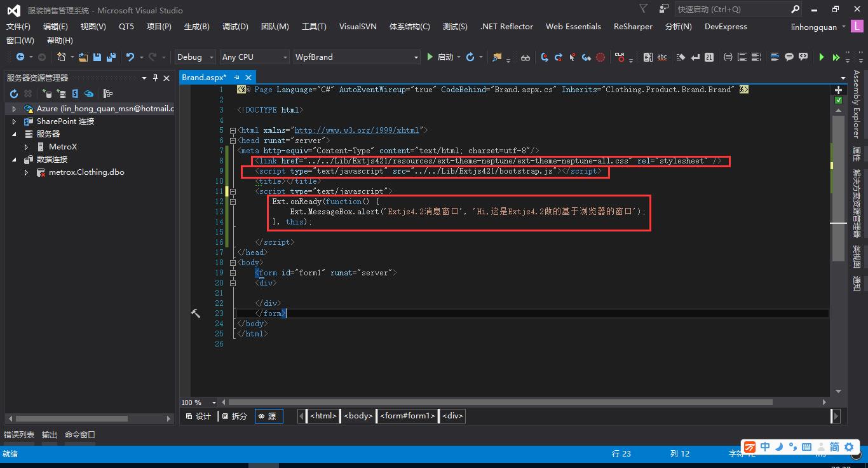Close the Brand.aspx document tab
This screenshot has height=468, width=868.
click(x=247, y=78)
